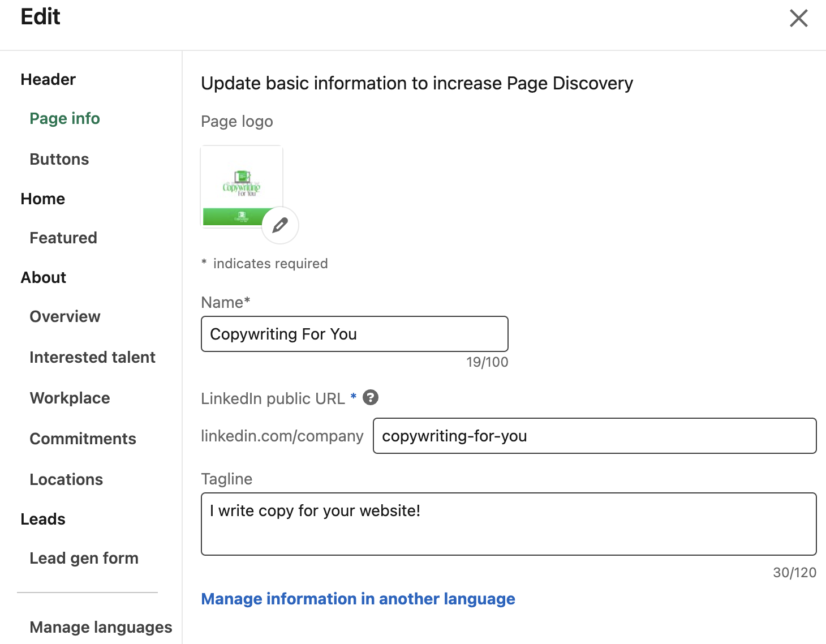Open the Workplace section
826x644 pixels.
(x=70, y=398)
